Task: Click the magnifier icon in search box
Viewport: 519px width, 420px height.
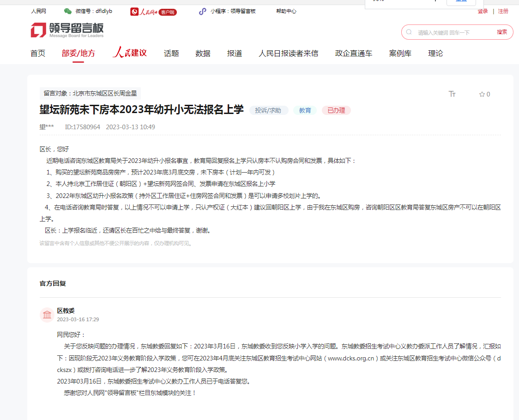Action: (x=409, y=32)
